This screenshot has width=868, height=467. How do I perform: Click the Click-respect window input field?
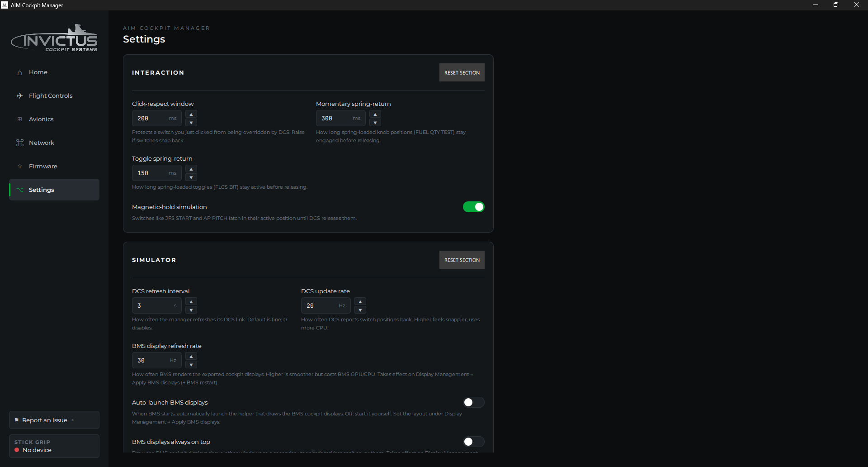(157, 118)
